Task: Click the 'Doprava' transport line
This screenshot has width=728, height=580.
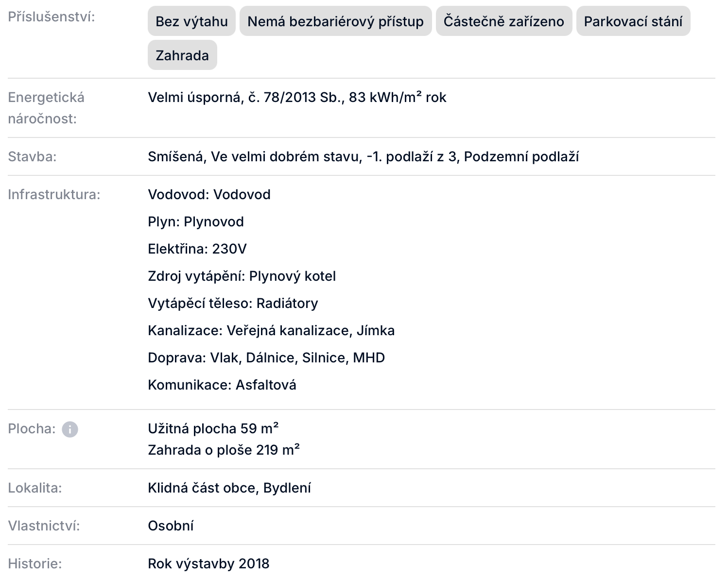Action: click(x=266, y=358)
